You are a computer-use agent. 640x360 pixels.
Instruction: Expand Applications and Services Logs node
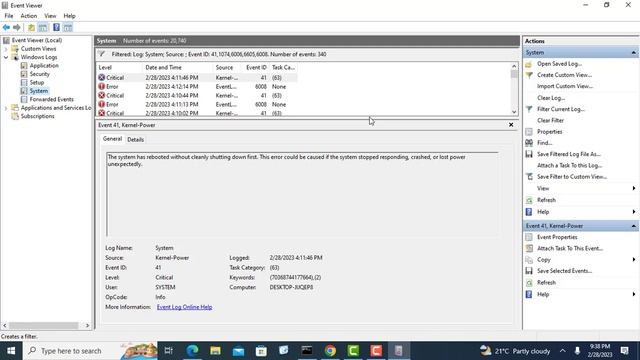pyautogui.click(x=6, y=108)
